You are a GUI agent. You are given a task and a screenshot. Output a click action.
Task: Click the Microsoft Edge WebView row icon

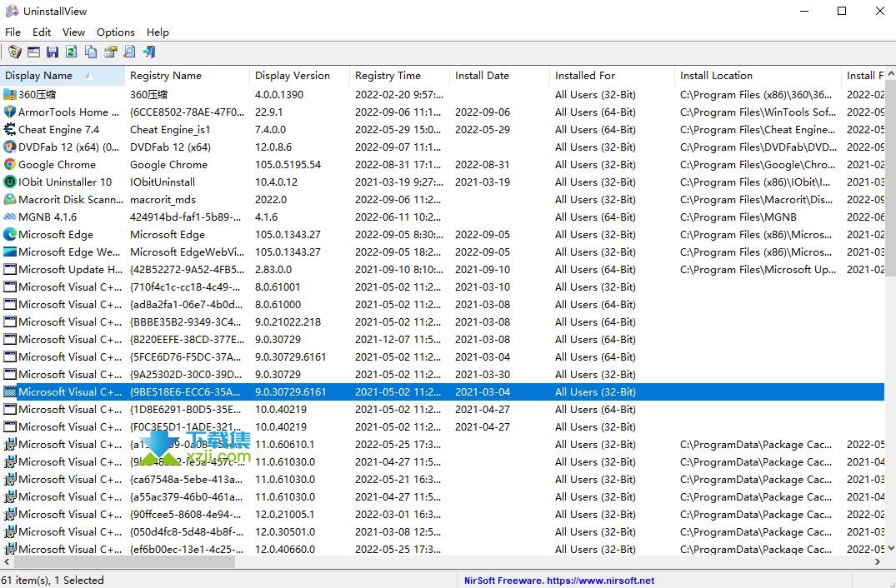click(x=10, y=252)
